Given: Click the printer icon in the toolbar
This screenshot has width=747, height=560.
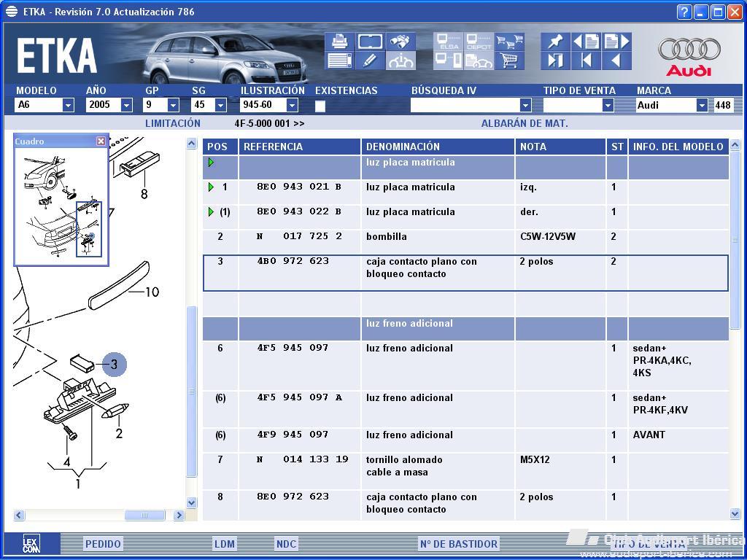Looking at the screenshot, I should pos(339,42).
